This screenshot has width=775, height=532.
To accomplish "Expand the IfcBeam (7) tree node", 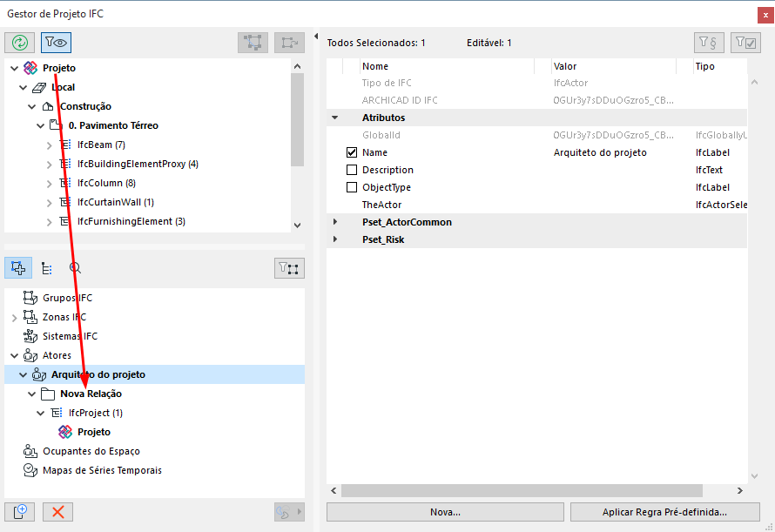I will 50,145.
